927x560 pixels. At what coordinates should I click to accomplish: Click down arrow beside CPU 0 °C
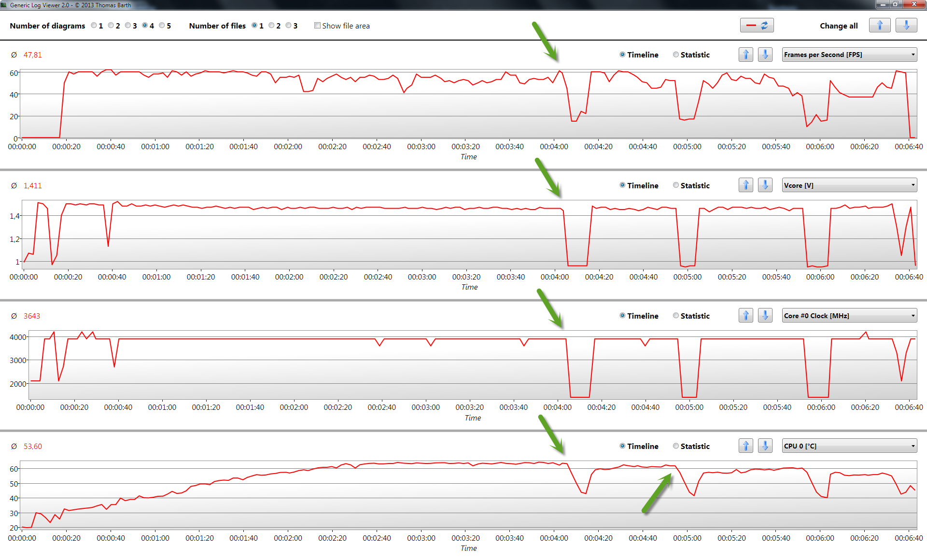pos(765,446)
